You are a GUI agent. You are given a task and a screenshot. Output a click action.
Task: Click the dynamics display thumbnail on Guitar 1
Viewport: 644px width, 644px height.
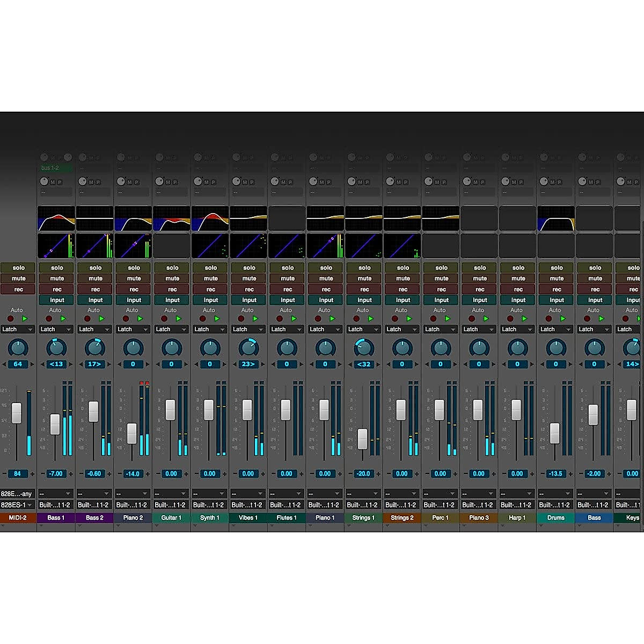click(172, 247)
